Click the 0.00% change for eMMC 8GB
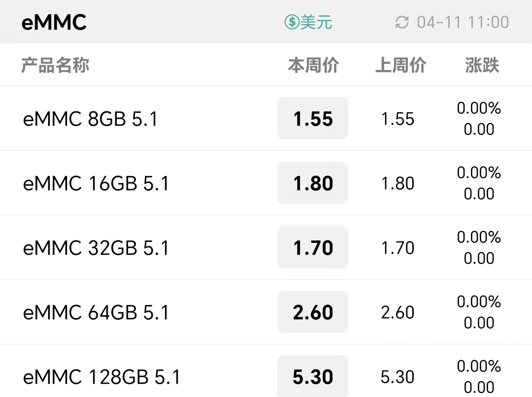This screenshot has height=397, width=532. click(479, 108)
